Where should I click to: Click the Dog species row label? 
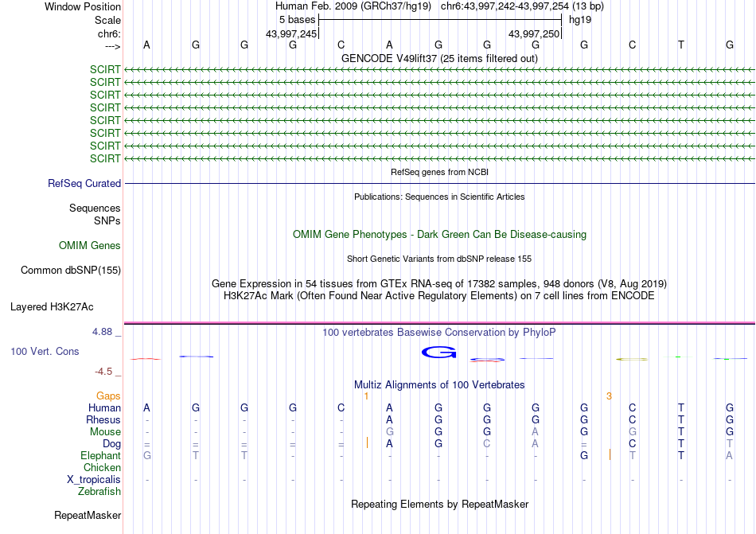tap(112, 444)
